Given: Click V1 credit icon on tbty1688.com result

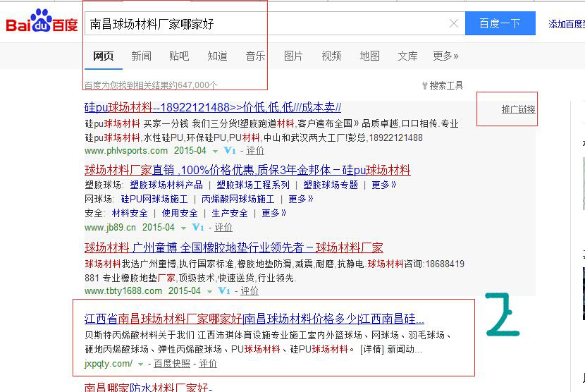Looking at the screenshot, I should click(224, 290).
